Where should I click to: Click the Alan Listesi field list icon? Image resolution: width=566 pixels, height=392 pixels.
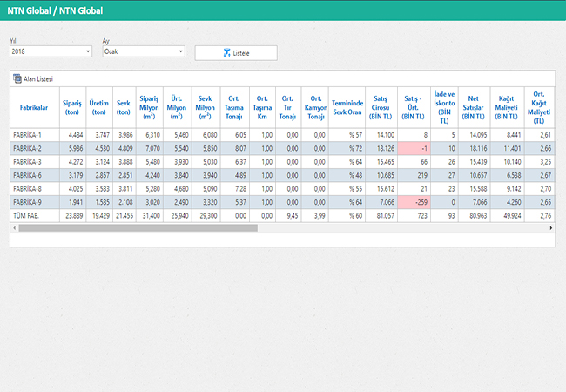(17, 78)
